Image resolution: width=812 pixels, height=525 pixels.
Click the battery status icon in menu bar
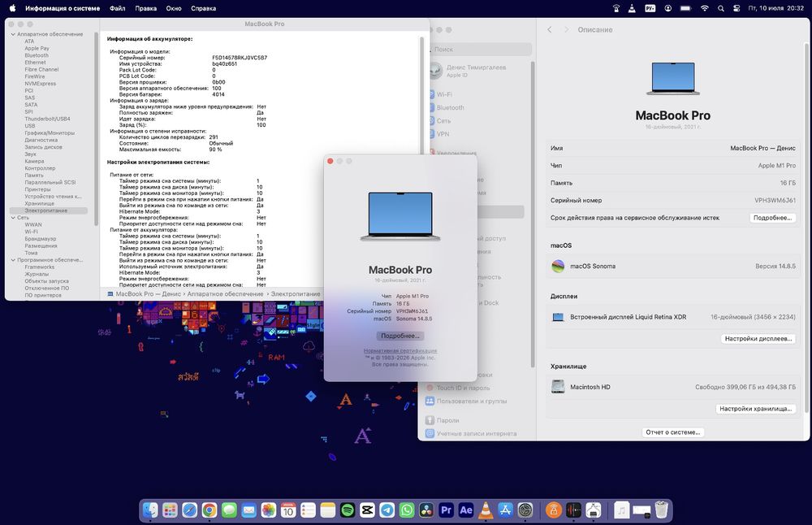pyautogui.click(x=685, y=8)
